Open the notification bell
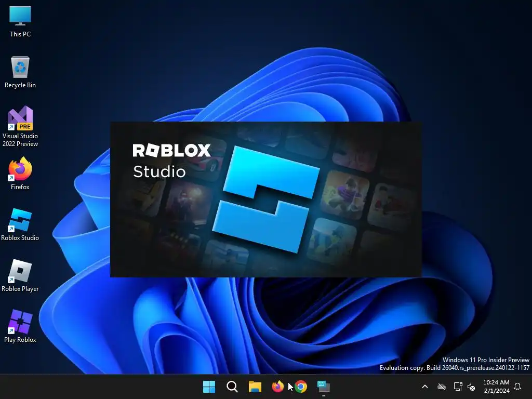532x399 pixels. pos(518,387)
